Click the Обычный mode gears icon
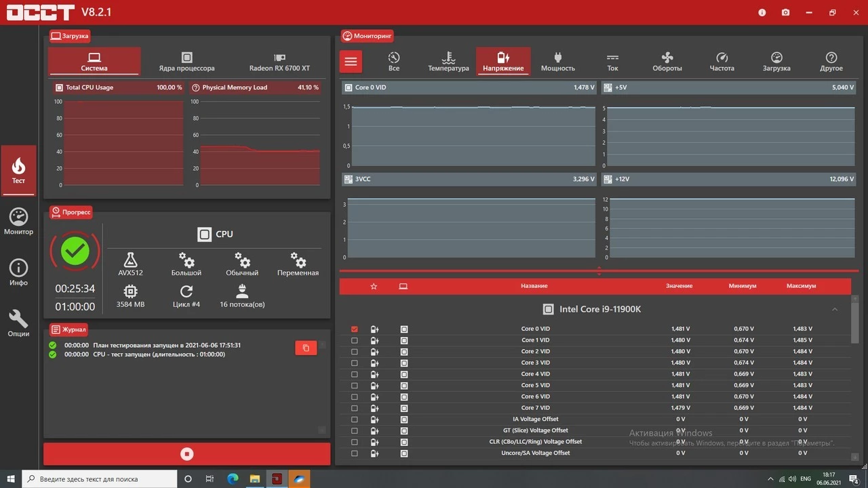The image size is (868, 488). 242,260
